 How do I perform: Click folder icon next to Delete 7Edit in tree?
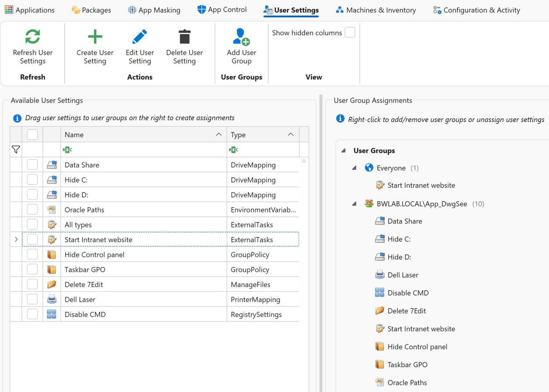coord(380,311)
